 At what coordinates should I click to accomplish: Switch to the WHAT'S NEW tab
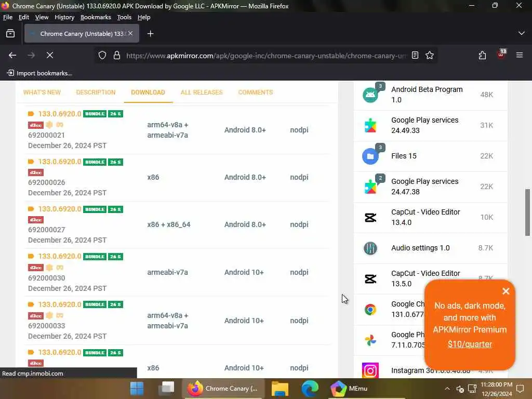click(x=42, y=92)
